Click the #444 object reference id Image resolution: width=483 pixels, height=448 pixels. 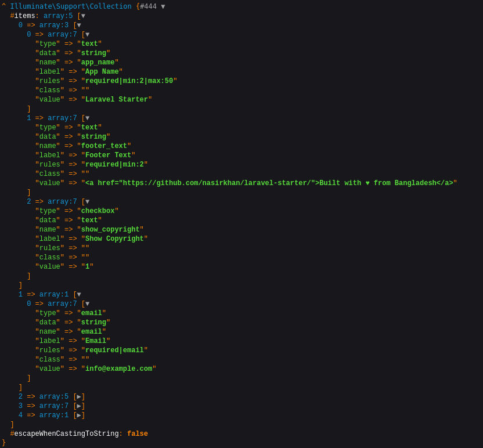[148, 7]
